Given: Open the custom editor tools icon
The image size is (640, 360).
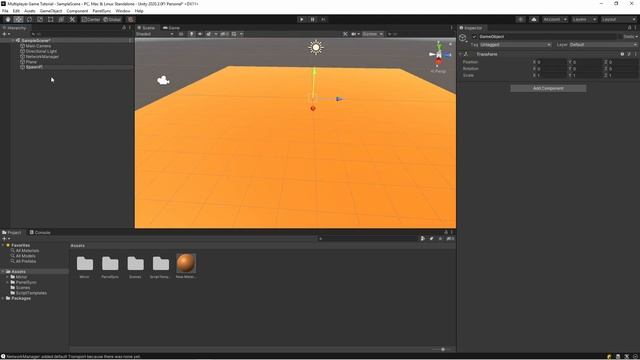Looking at the screenshot, I should tap(72, 19).
